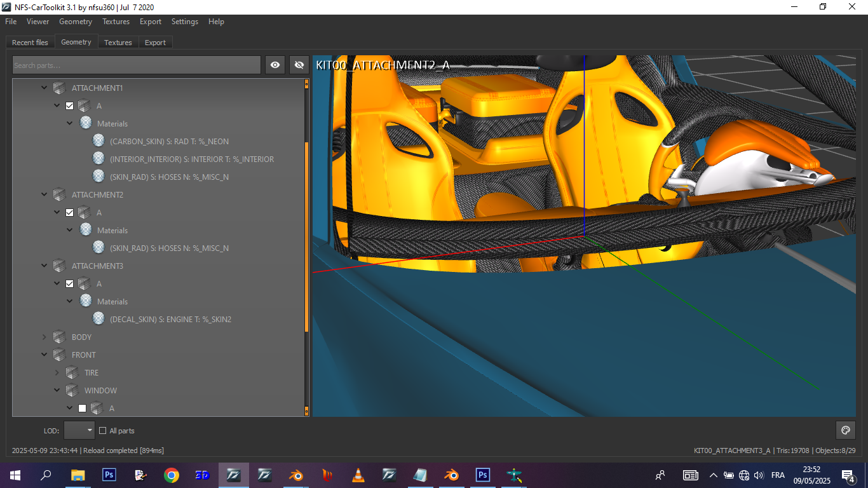
Task: Open VLC media player from the taskbar
Action: [358, 475]
